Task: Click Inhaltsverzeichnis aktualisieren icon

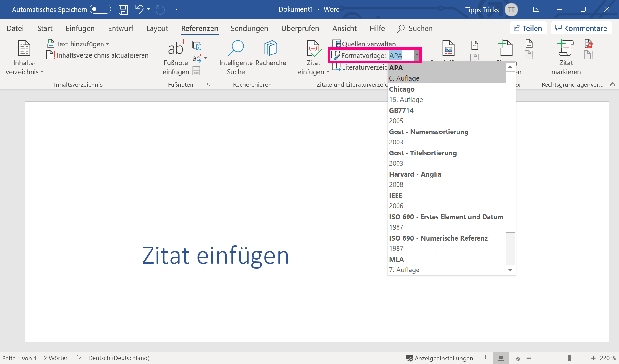Action: point(50,55)
